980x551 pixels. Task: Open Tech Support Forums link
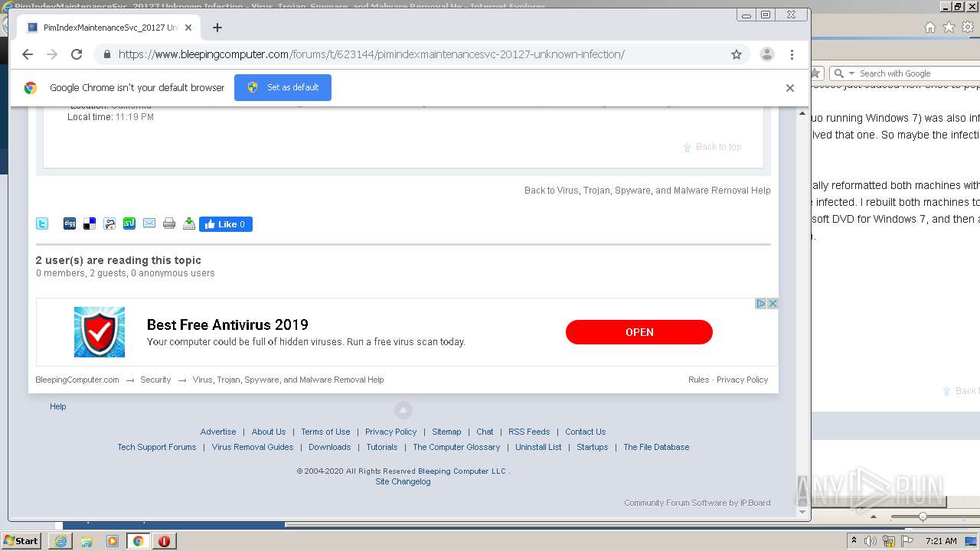pos(157,447)
